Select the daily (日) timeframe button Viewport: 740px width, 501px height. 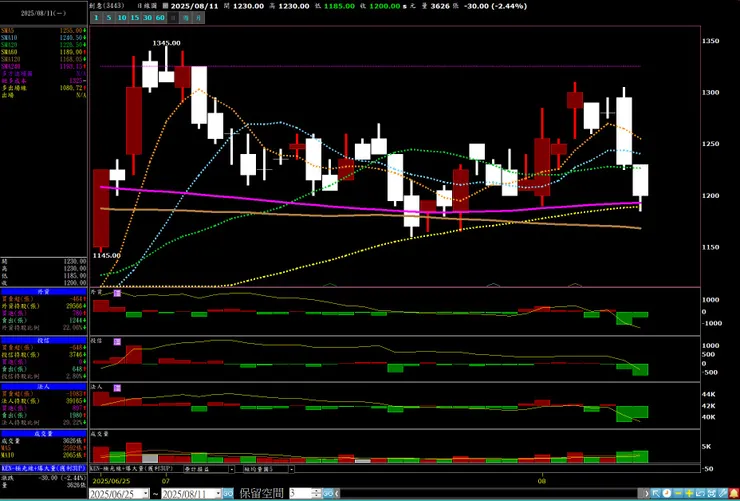173,17
